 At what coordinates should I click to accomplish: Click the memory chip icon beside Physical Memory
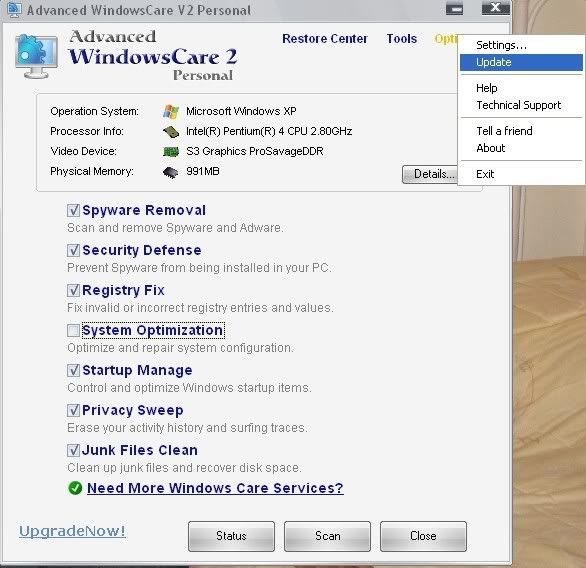pyautogui.click(x=171, y=172)
